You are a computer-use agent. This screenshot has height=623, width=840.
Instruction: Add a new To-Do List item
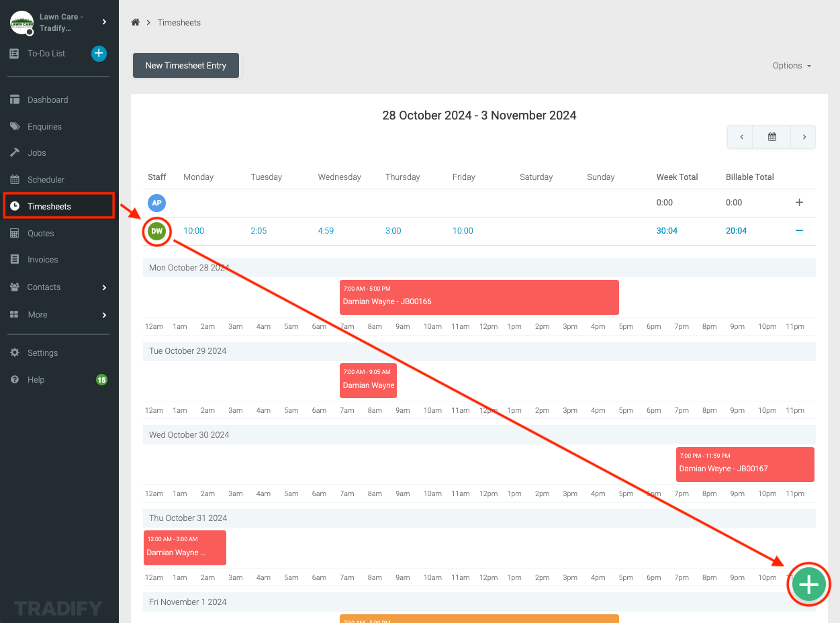point(99,53)
